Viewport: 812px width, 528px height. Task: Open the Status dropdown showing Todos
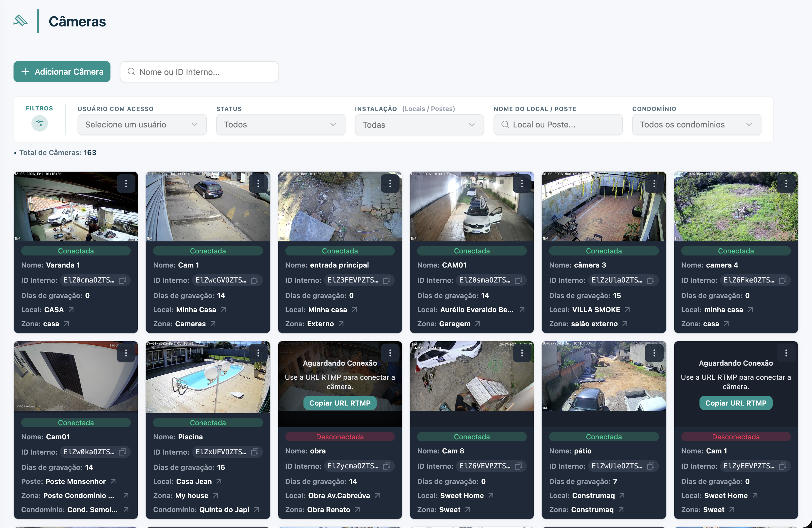click(x=281, y=125)
